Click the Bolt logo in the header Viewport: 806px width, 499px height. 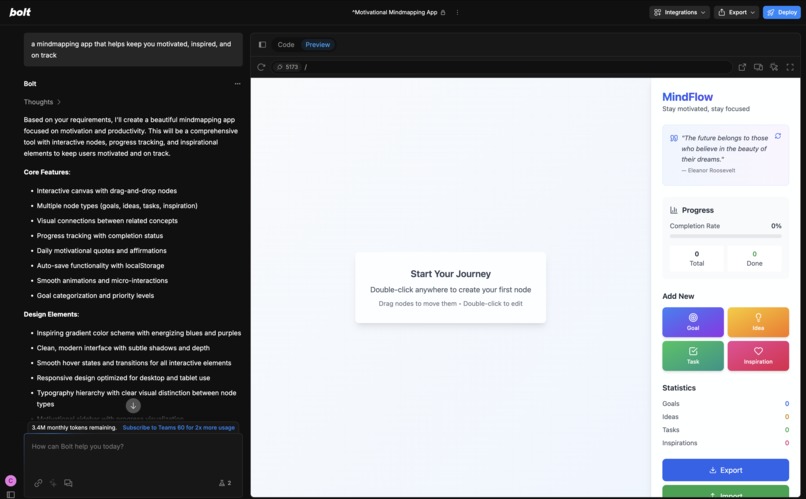point(20,12)
